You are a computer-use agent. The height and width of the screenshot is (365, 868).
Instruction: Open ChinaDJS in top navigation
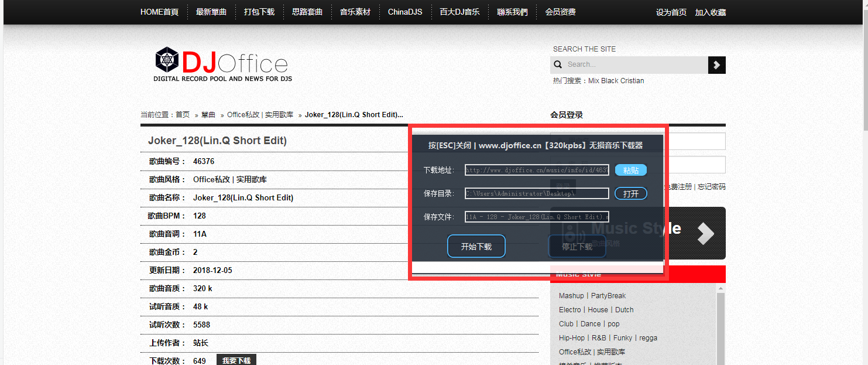[405, 12]
